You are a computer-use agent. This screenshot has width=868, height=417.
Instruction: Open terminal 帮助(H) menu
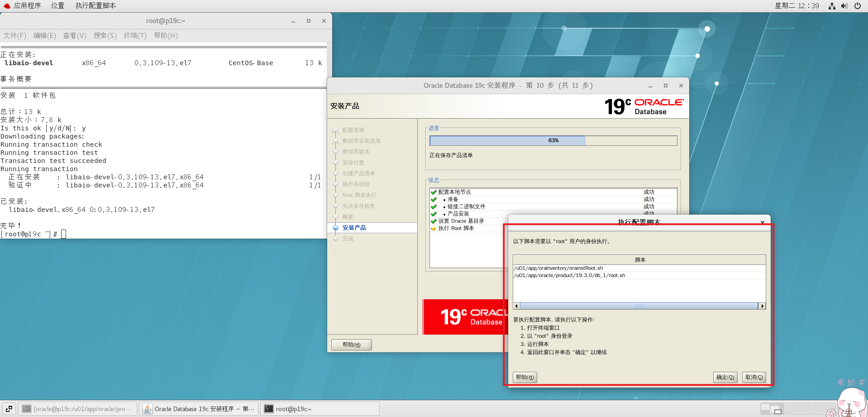point(166,35)
